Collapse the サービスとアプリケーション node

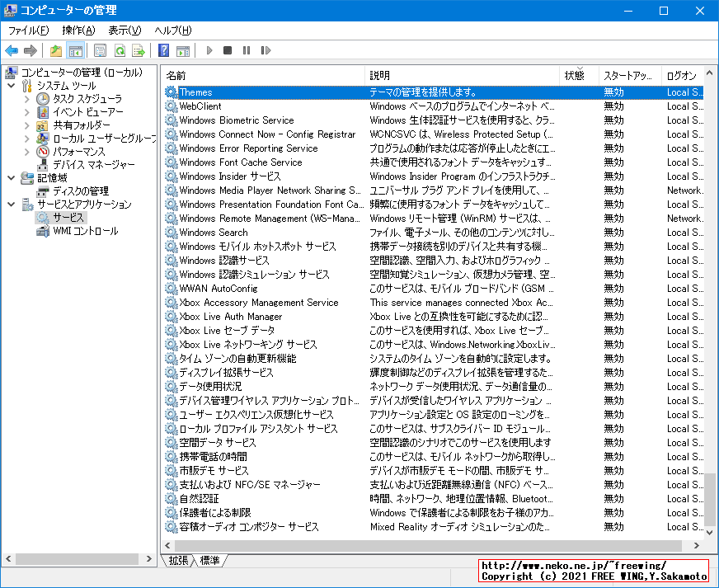click(x=9, y=204)
